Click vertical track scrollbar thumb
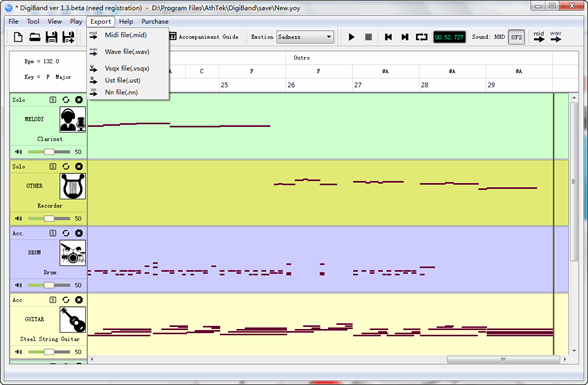This screenshot has height=385, width=588. [x=574, y=182]
